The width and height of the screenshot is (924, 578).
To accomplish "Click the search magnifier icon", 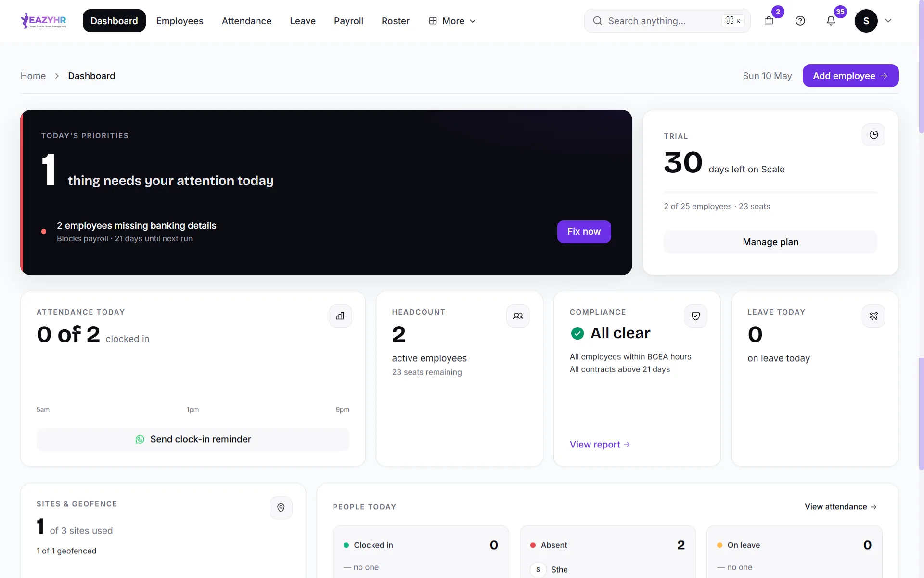I will 597,21.
